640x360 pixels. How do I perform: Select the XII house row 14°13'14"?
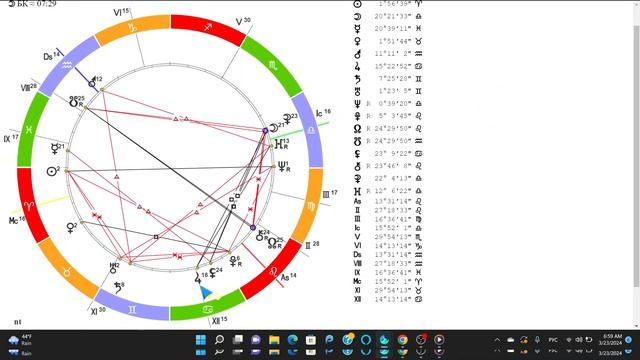pos(388,299)
